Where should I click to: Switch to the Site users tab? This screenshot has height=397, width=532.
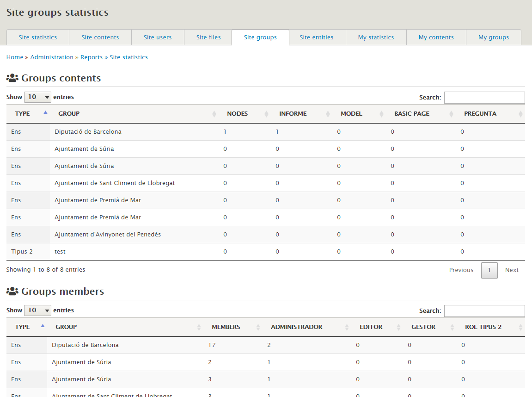tap(158, 37)
